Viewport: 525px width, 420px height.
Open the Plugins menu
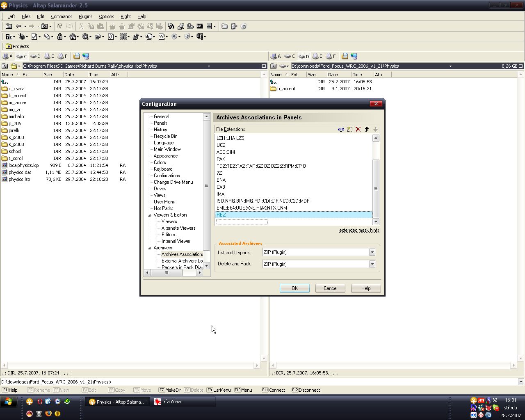coord(85,16)
